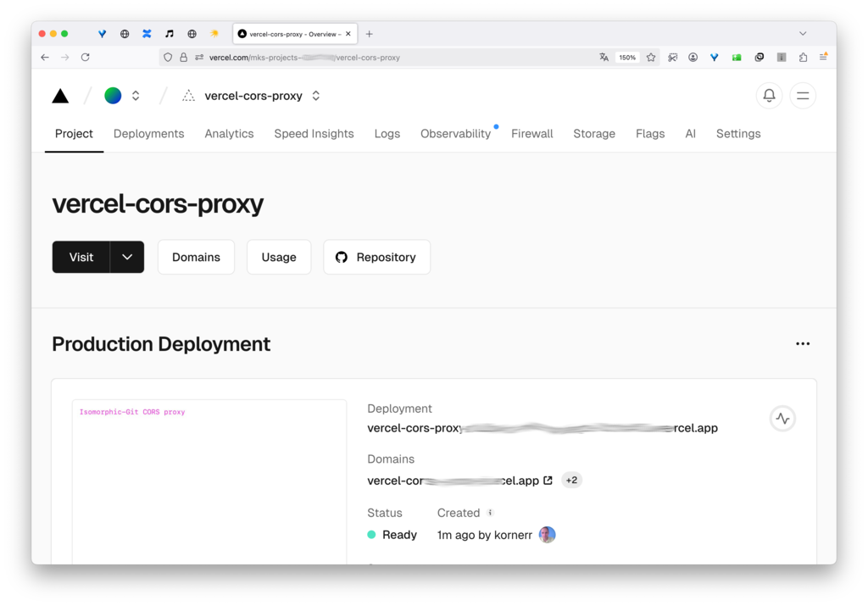
Task: Go to Settings tab
Action: tap(738, 134)
